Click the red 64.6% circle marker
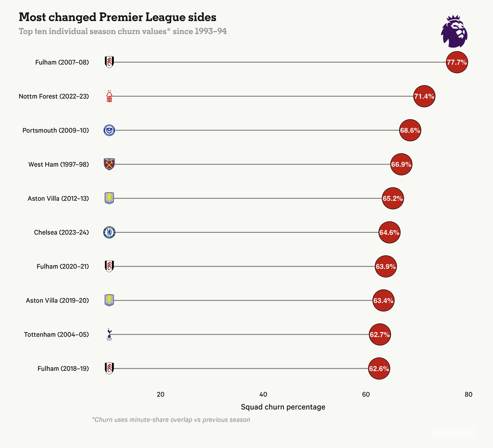This screenshot has width=493, height=448. point(389,232)
